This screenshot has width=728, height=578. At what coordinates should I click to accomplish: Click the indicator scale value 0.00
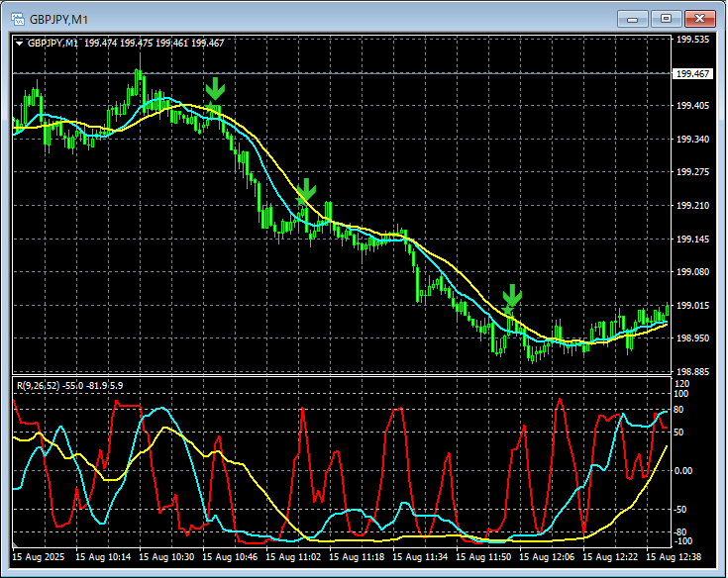point(683,471)
